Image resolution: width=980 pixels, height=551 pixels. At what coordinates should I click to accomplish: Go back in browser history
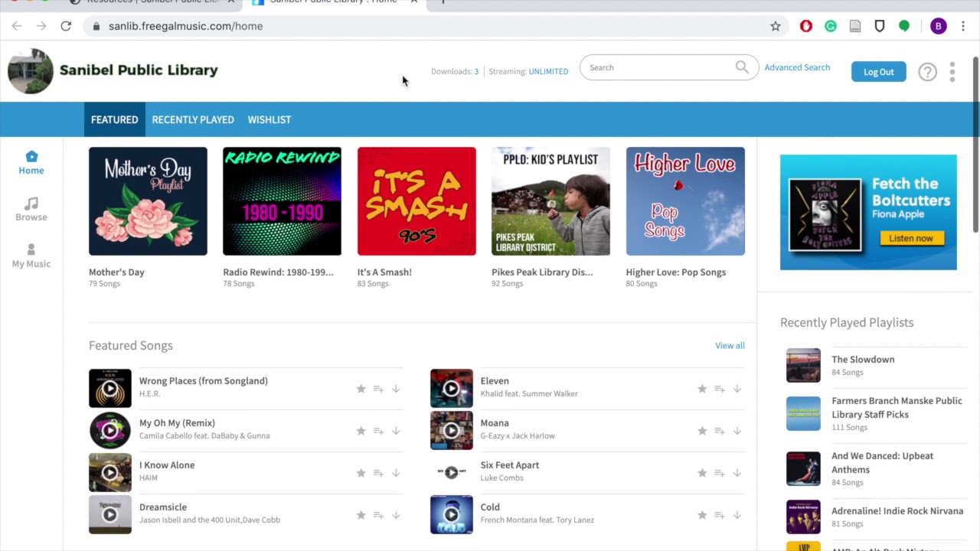pos(17,26)
